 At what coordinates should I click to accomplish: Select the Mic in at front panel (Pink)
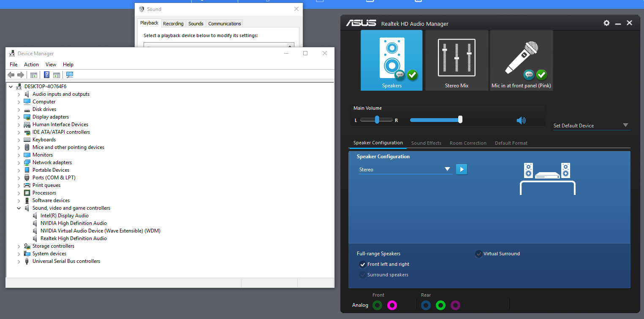521,59
